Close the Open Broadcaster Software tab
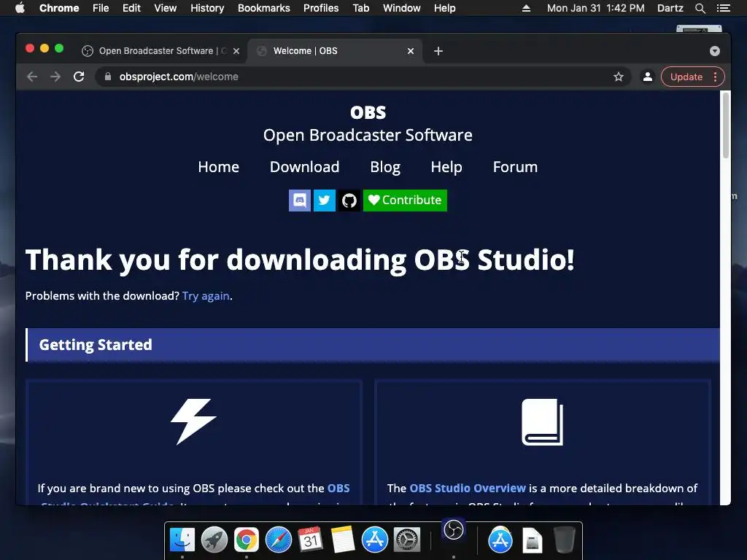The height and width of the screenshot is (560, 747). point(236,51)
